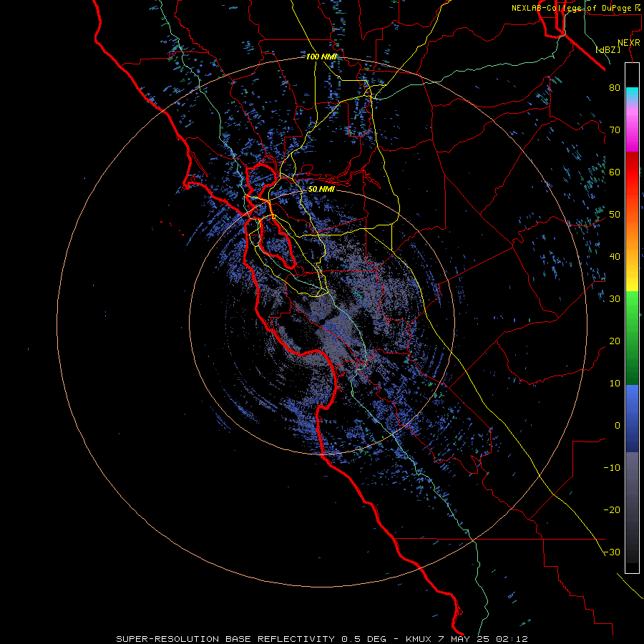Click the -10 dBZ scale value
This screenshot has width=644, height=644.
(612, 468)
